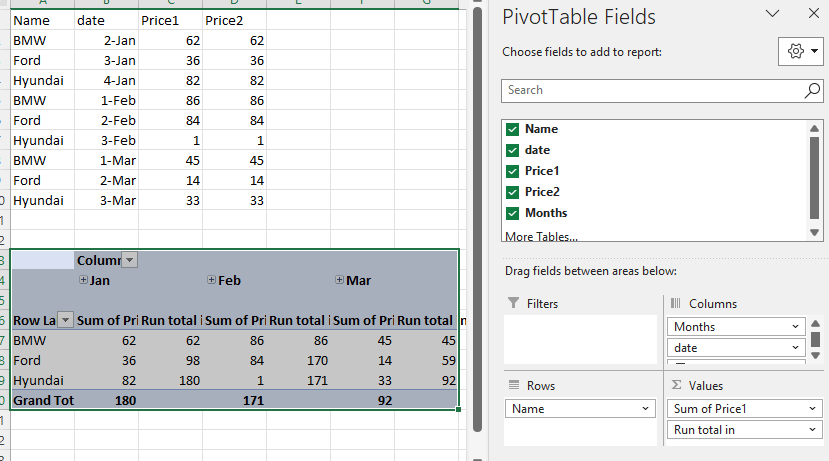829x461 pixels.
Task: Select the date header cell
Action: click(106, 21)
